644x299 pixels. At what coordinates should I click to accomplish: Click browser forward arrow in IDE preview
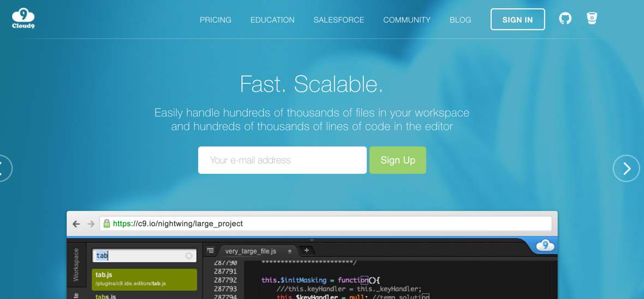pyautogui.click(x=91, y=224)
